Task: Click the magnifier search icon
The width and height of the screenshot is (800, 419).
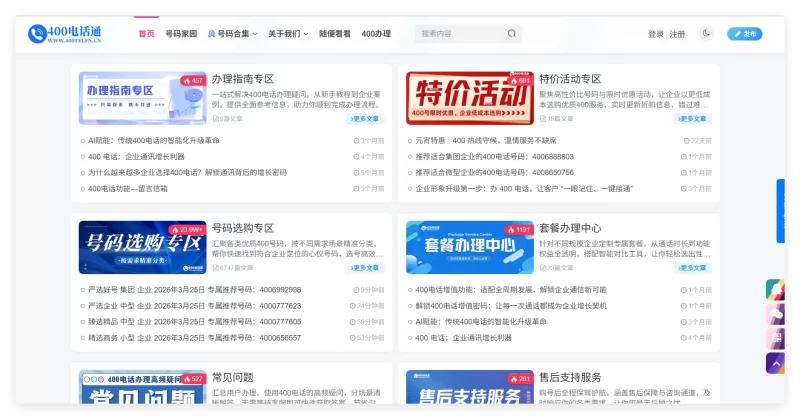Action: pos(512,34)
